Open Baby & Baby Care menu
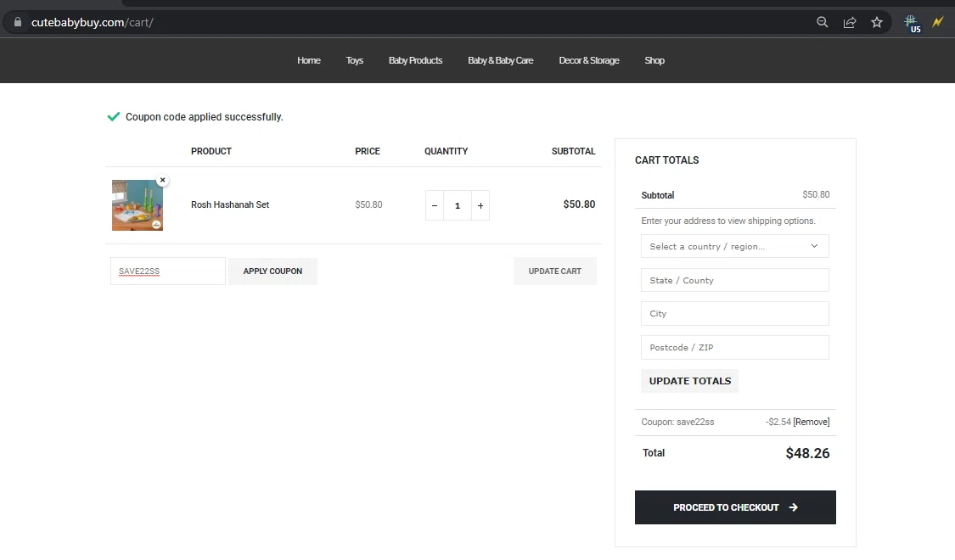The width and height of the screenshot is (955, 560). click(501, 60)
